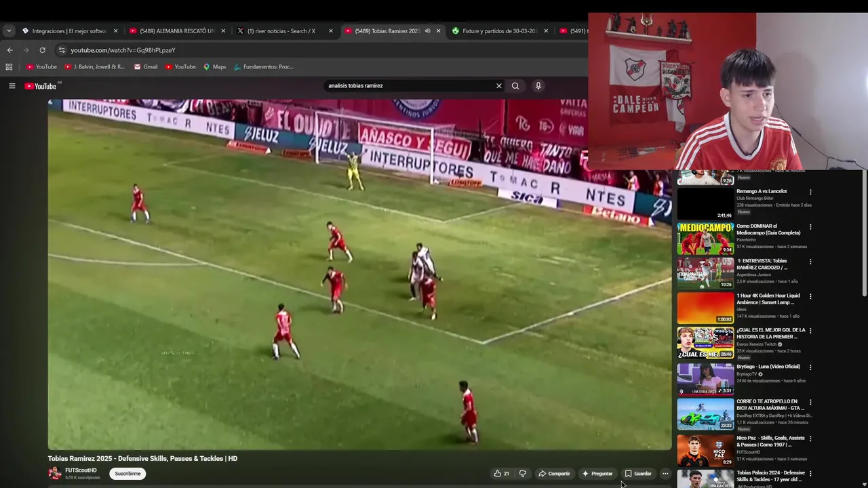
Task: Go back to the previous browser page
Action: coord(9,50)
